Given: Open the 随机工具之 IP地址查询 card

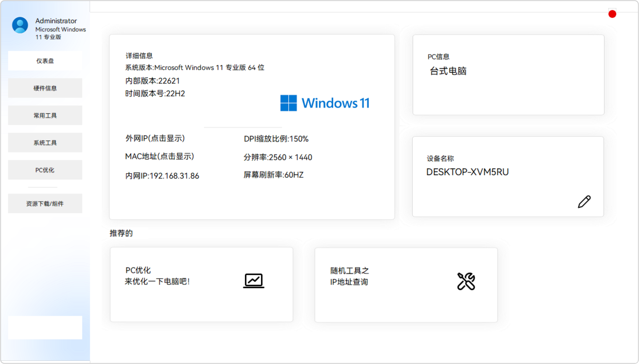Looking at the screenshot, I should tap(406, 285).
